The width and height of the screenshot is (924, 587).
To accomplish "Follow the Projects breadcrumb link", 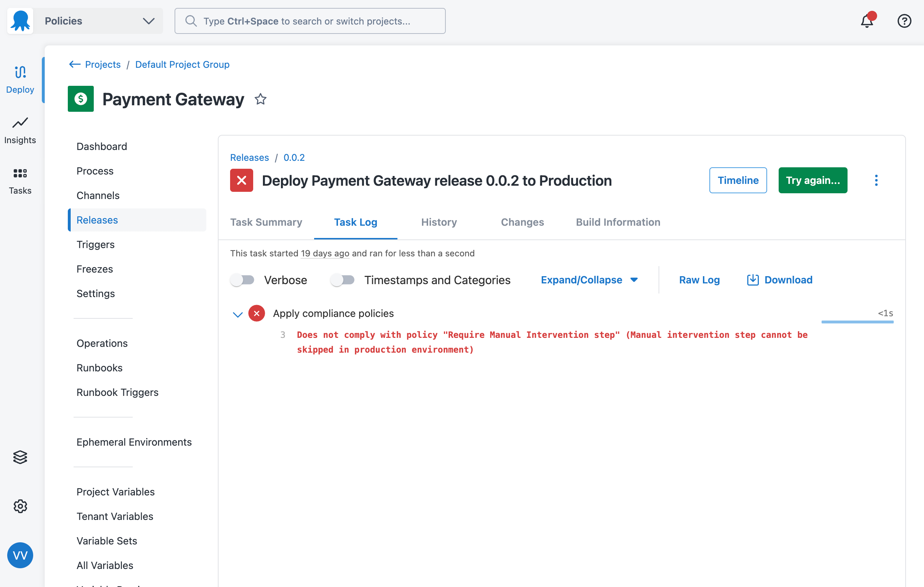I will pos(102,64).
